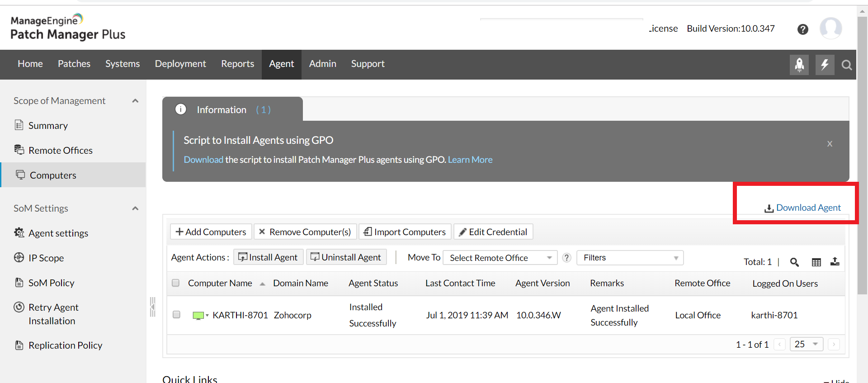Open the Patches menu
Viewport: 868px width, 383px height.
[74, 64]
